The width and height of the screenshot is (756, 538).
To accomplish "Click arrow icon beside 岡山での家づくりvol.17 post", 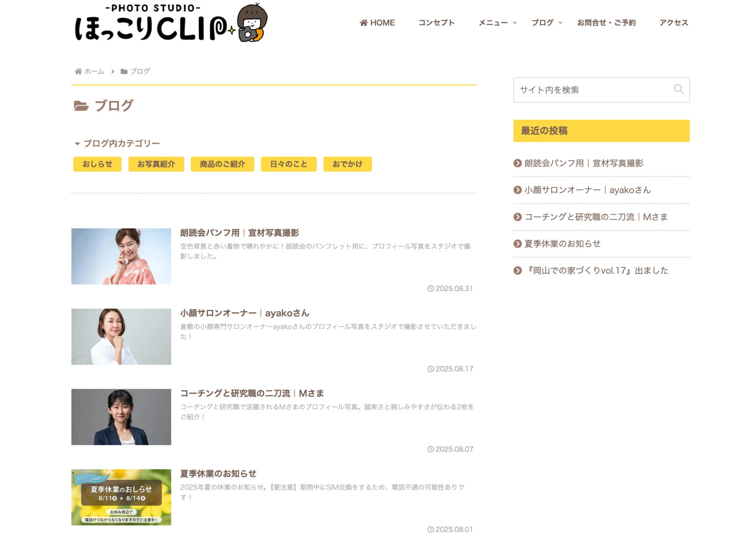I will 517,270.
